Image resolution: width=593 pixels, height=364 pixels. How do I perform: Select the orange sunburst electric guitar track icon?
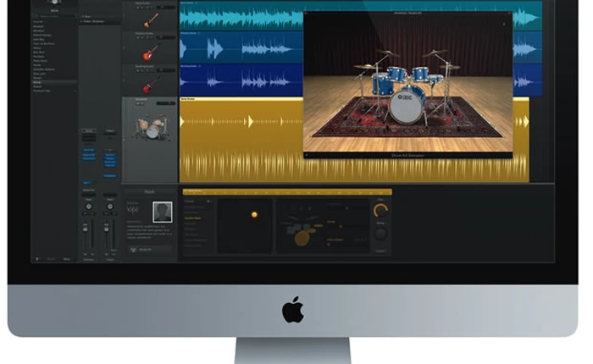pyautogui.click(x=150, y=52)
